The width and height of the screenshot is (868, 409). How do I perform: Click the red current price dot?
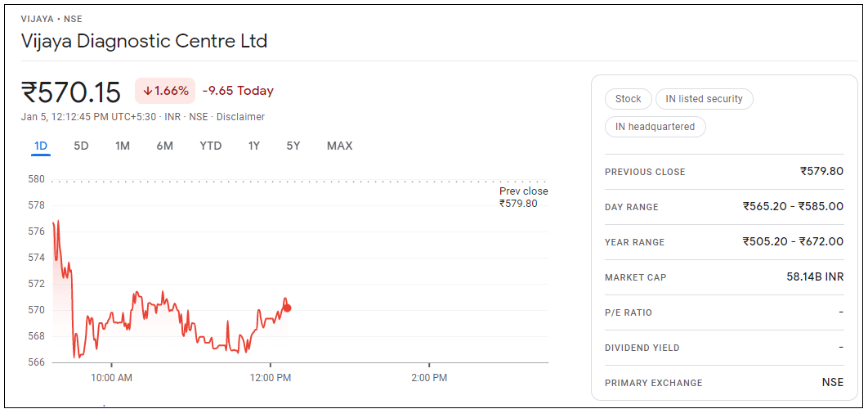tap(287, 308)
